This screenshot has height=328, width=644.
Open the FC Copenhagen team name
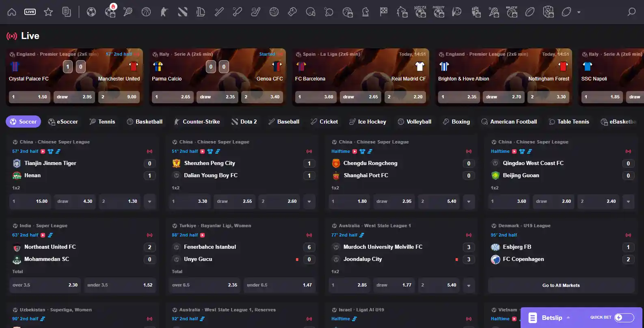click(x=523, y=259)
